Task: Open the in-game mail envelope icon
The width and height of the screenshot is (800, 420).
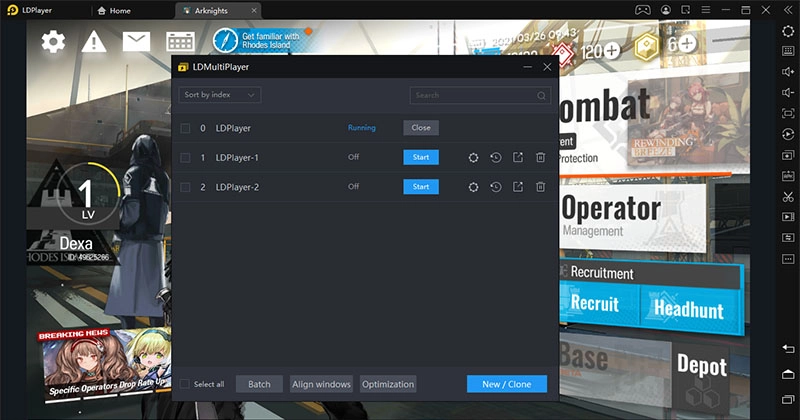Action: (136, 41)
